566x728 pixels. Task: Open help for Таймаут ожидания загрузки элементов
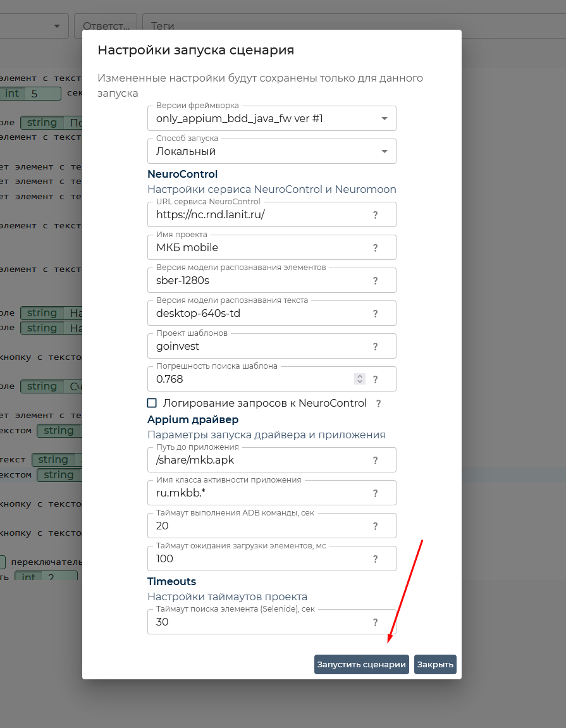tap(375, 560)
